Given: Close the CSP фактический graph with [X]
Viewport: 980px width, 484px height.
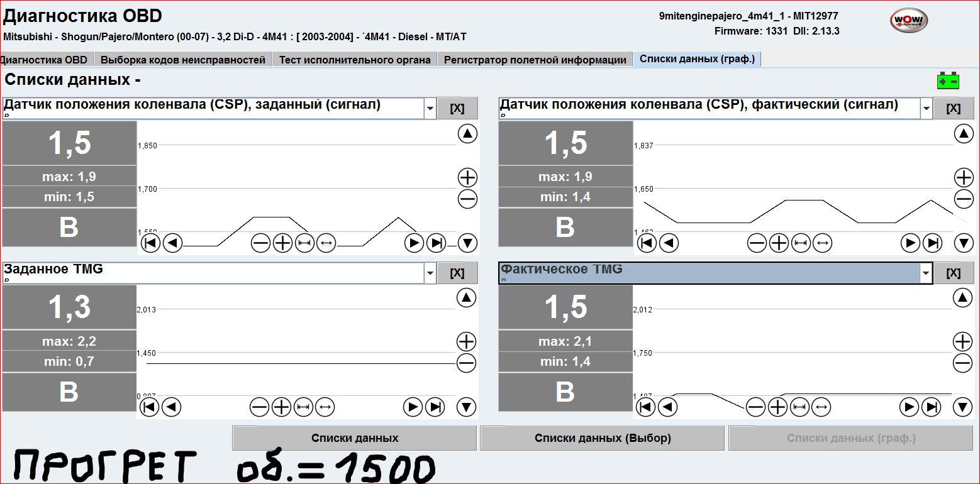Looking at the screenshot, I should (954, 108).
